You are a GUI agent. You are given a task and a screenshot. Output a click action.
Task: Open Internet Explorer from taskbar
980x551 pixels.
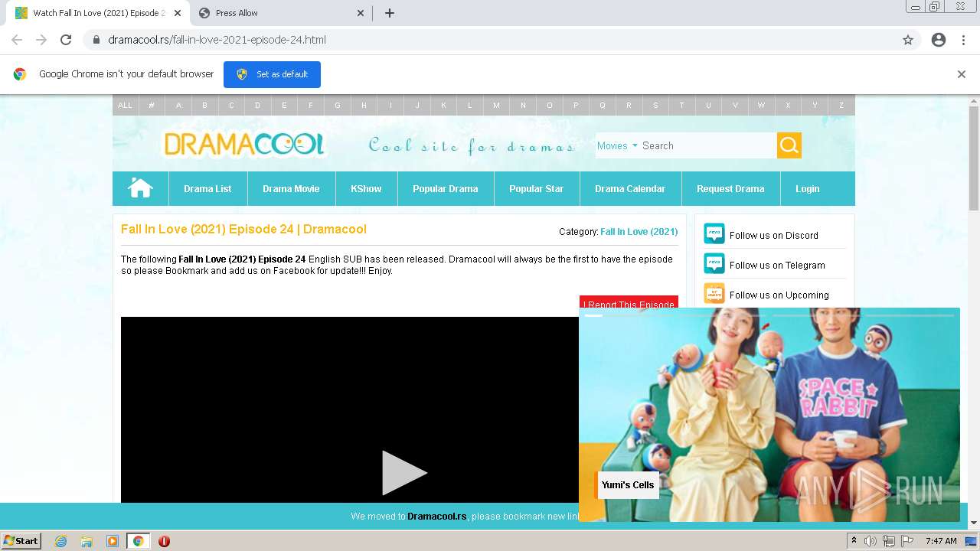[x=61, y=541]
